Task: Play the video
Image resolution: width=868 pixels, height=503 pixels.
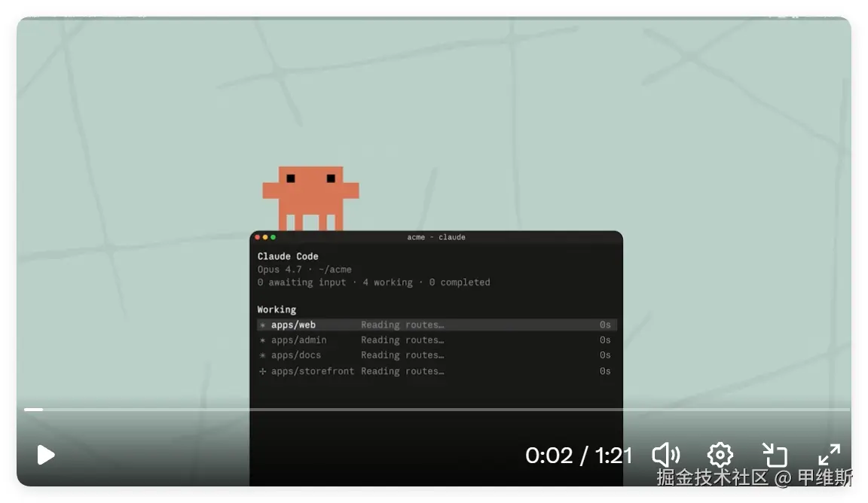Action: coord(46,455)
